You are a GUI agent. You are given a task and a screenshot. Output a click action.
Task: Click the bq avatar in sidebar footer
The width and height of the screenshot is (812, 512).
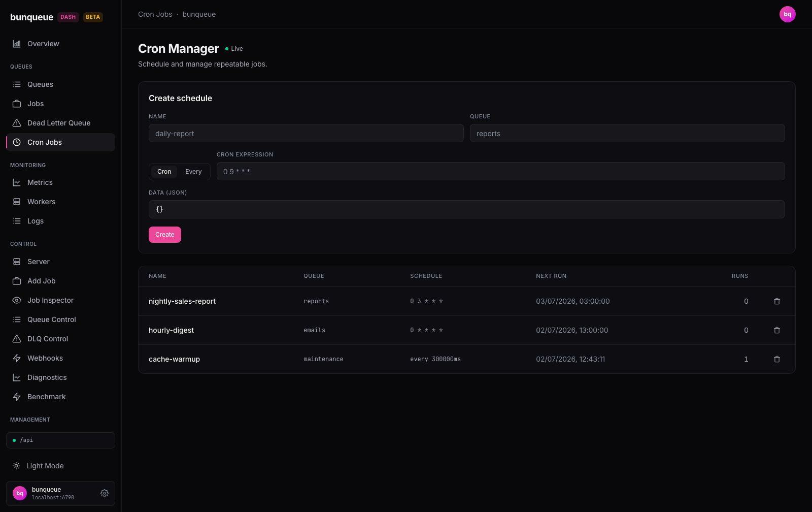click(x=20, y=493)
